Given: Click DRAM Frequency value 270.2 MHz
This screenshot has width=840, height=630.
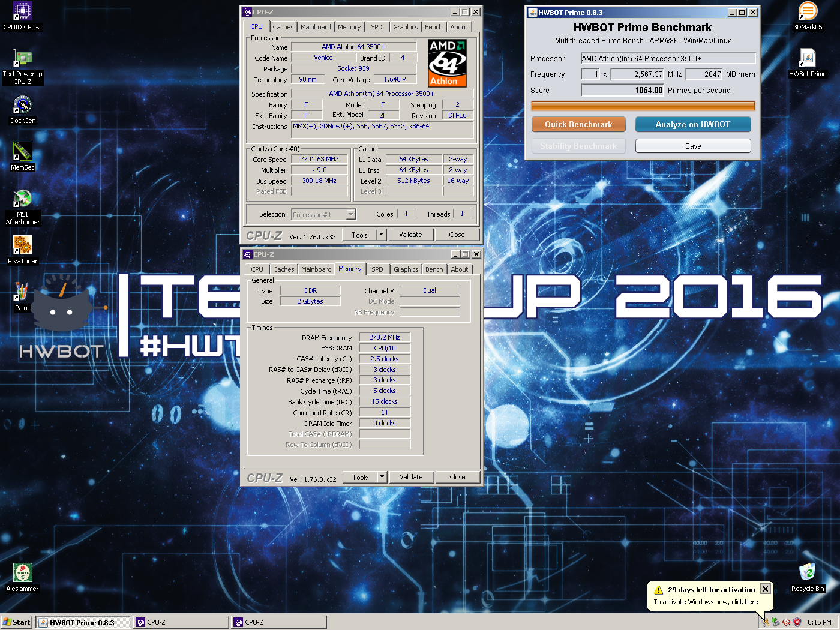Looking at the screenshot, I should [385, 337].
